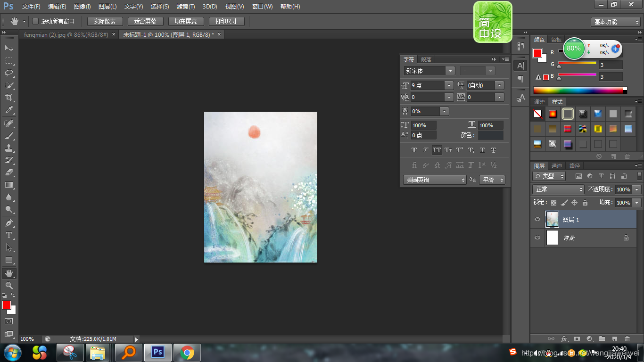Select the Crop tool

click(x=9, y=98)
